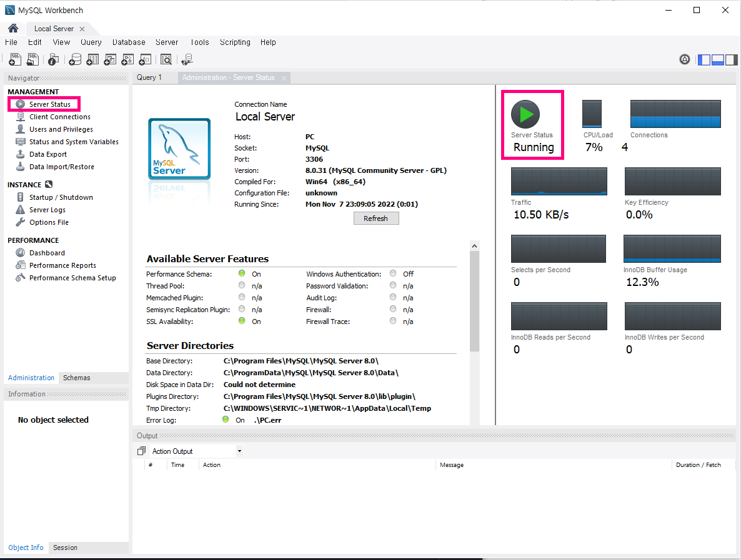
Task: Go to Workbench home screen
Action: pyautogui.click(x=13, y=28)
